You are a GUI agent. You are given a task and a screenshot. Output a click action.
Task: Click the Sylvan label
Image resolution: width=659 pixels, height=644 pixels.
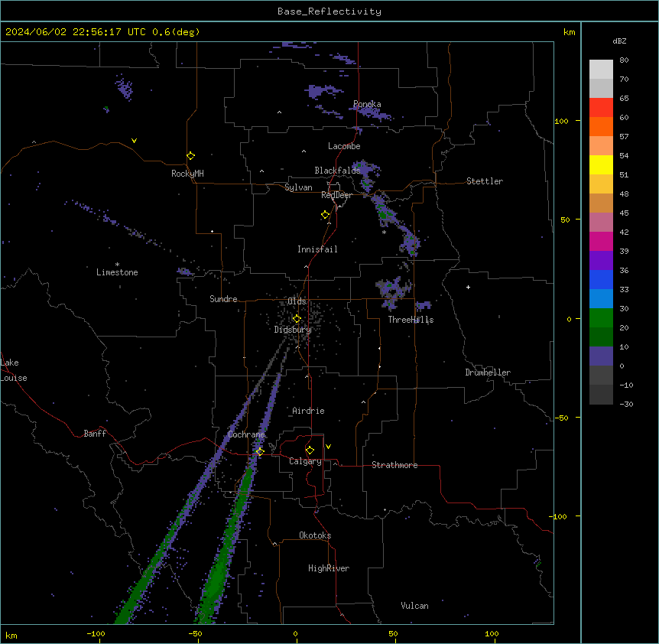coord(298,187)
